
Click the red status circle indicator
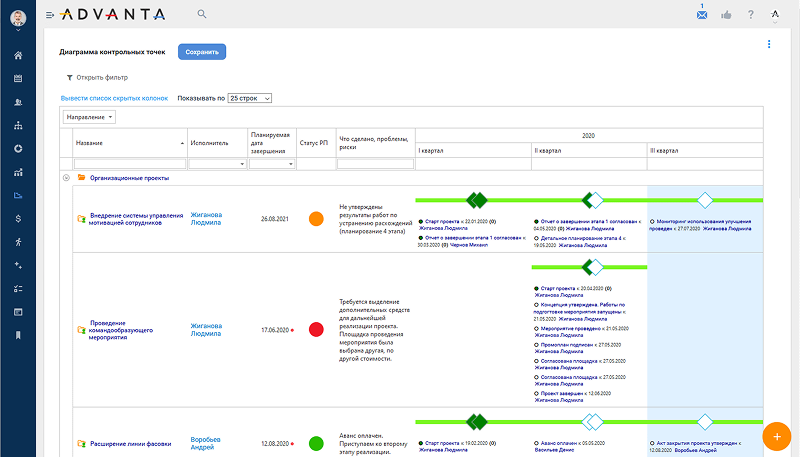click(316, 329)
